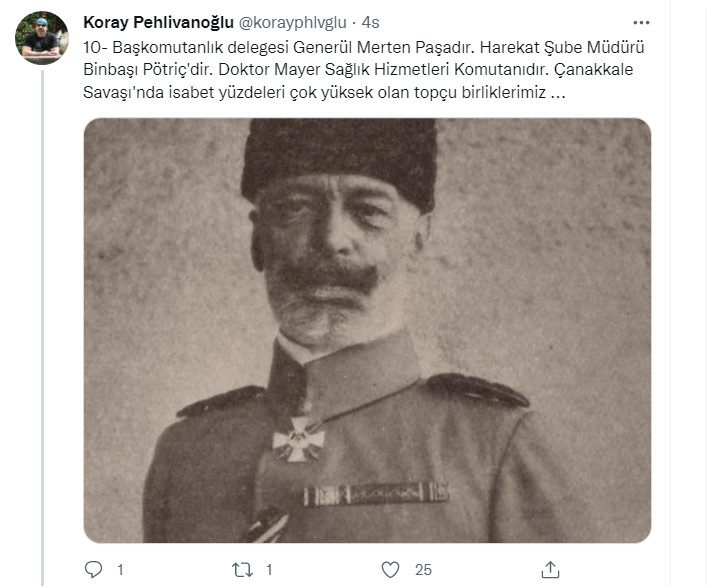
Task: Select the ribbon bar on the uniform
Action: (x=376, y=494)
